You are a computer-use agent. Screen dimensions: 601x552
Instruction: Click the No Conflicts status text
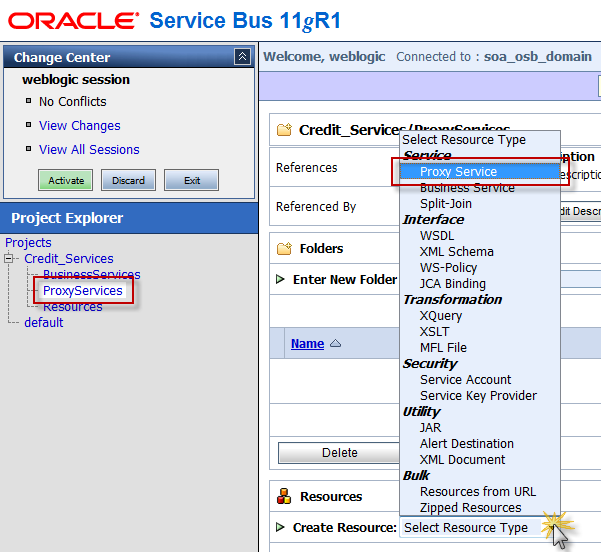pyautogui.click(x=72, y=102)
